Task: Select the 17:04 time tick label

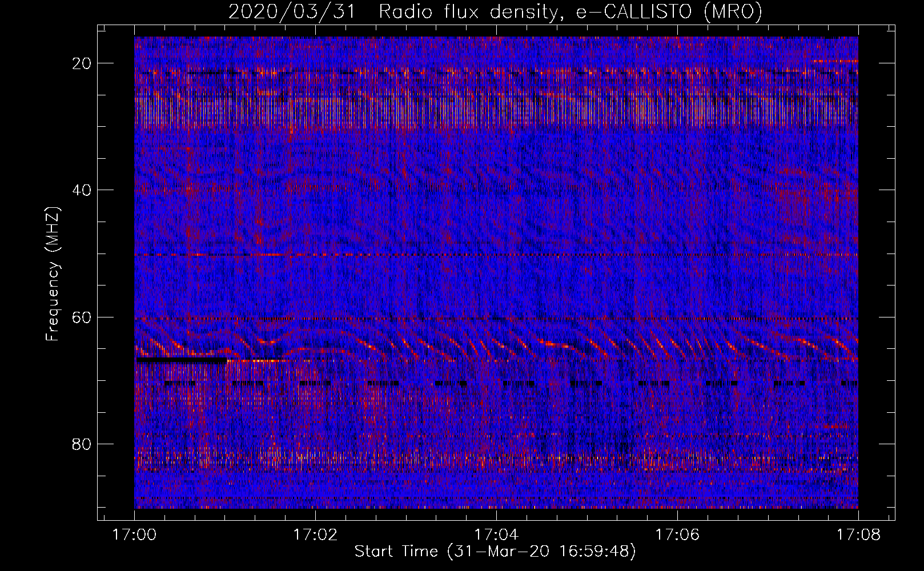Action: pyautogui.click(x=496, y=534)
